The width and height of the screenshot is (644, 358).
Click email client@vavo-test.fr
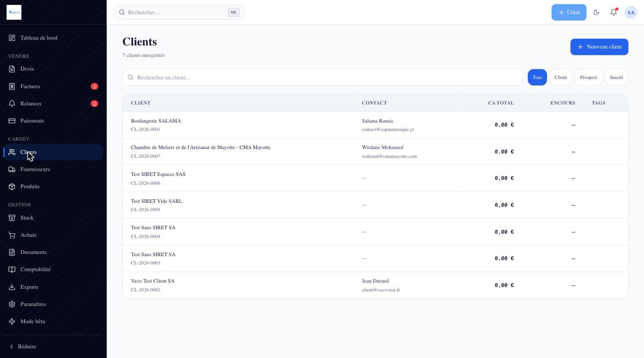pos(381,290)
